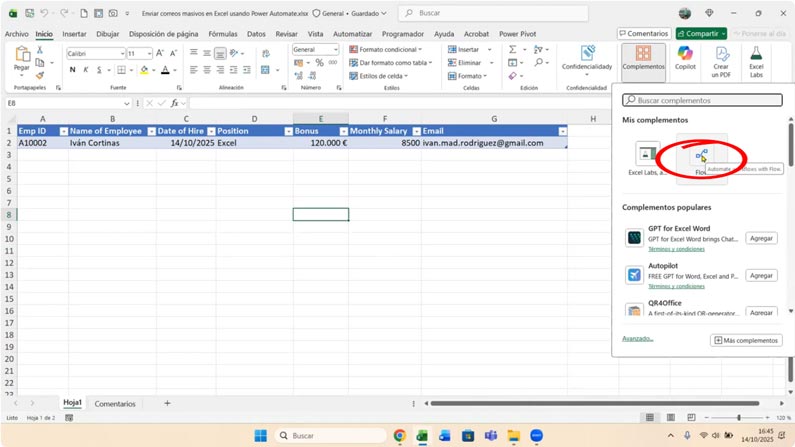The width and height of the screenshot is (795, 447).
Task: Click Agregar for GPT for Excel Word
Action: coord(761,238)
